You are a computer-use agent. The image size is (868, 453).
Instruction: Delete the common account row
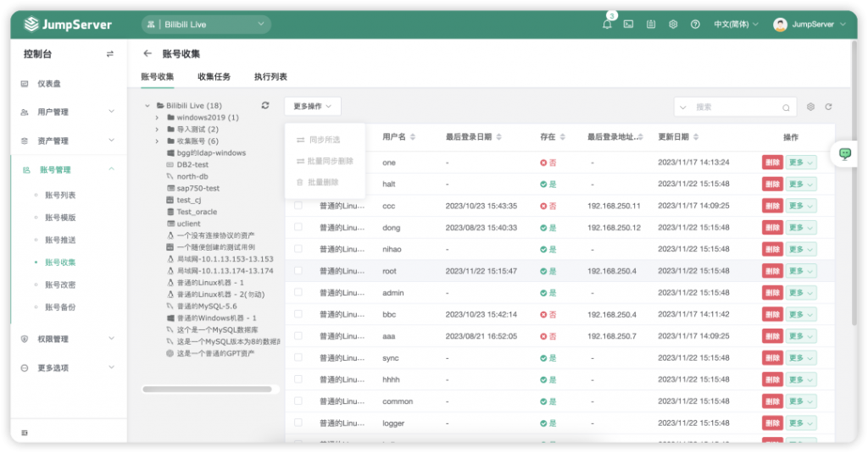(772, 401)
